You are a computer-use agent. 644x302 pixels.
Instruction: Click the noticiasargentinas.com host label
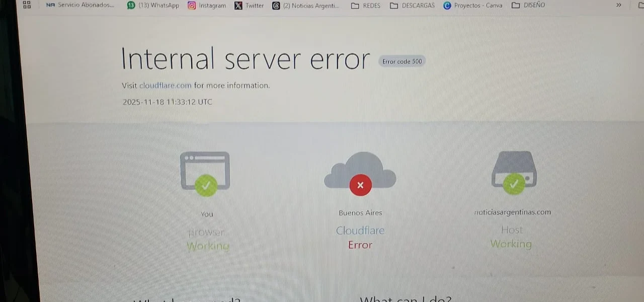(512, 212)
